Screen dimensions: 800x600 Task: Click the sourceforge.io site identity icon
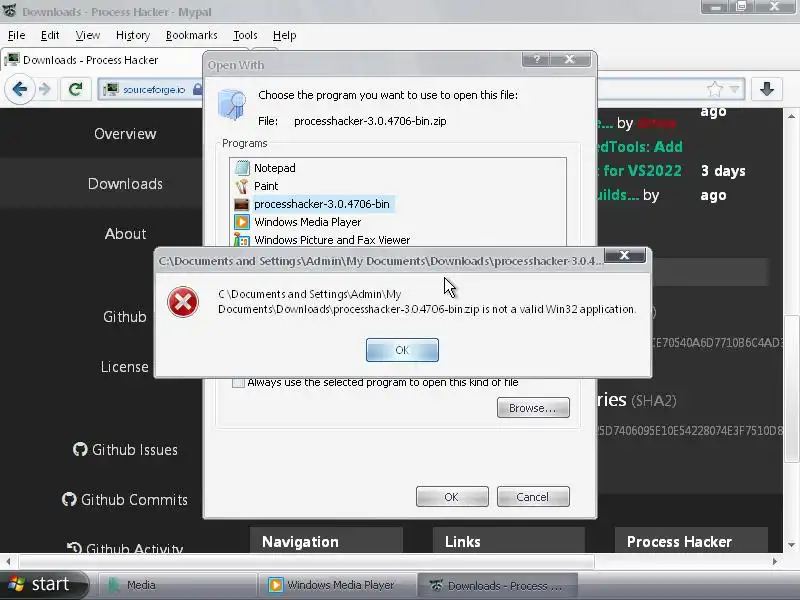click(110, 90)
